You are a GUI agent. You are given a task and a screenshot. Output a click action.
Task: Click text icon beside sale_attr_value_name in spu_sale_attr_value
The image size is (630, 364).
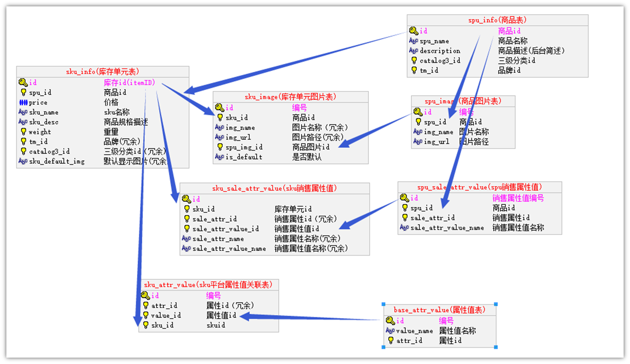click(404, 227)
